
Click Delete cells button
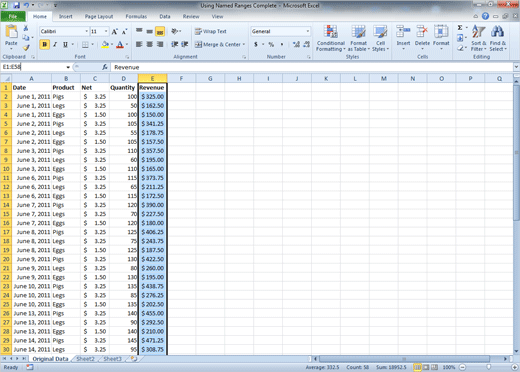(x=422, y=38)
